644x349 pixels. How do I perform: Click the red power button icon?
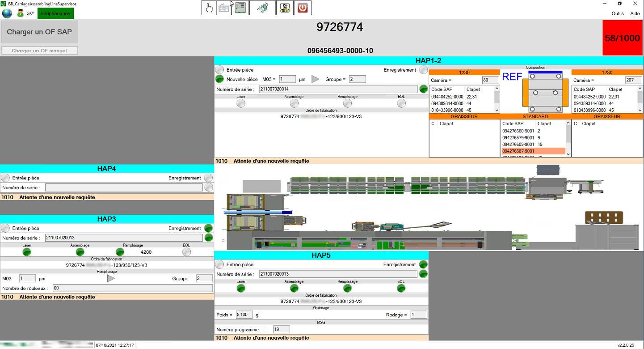pyautogui.click(x=303, y=8)
